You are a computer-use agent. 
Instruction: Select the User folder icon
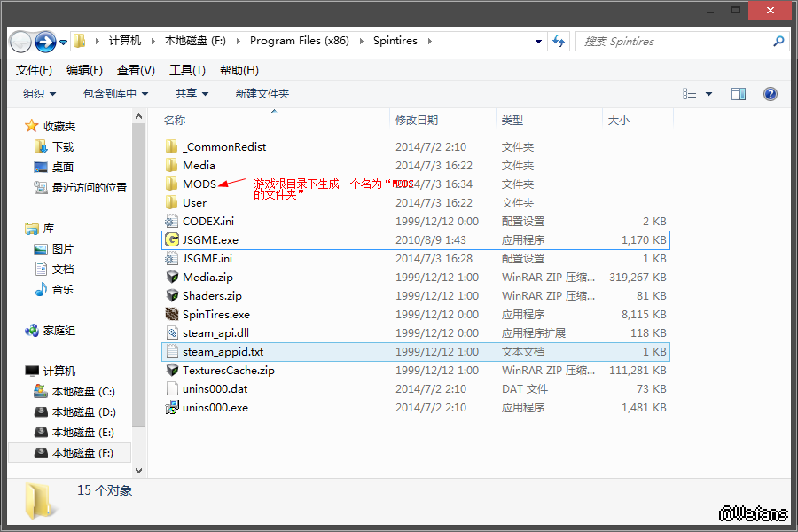pyautogui.click(x=171, y=203)
